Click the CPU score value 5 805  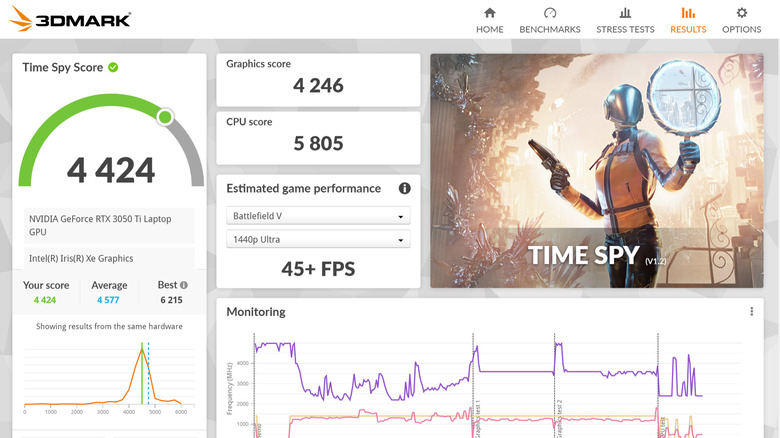click(x=318, y=143)
